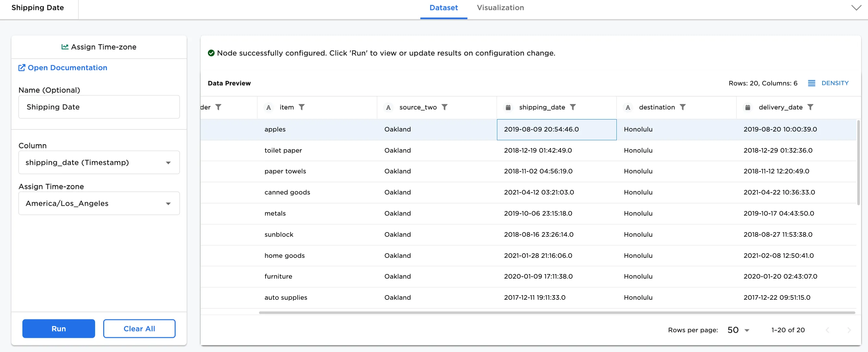Collapse panel with top-right chevron
The height and width of the screenshot is (352, 868).
point(856,8)
